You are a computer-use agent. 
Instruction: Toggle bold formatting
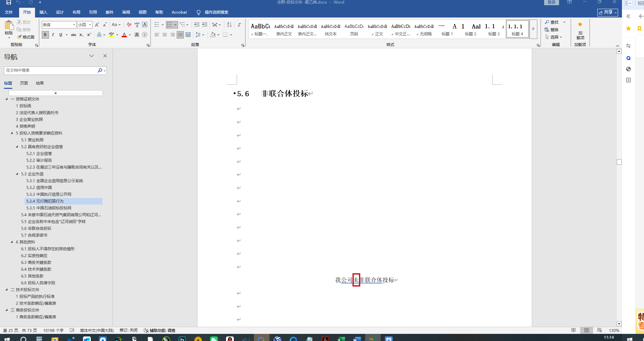(x=45, y=35)
